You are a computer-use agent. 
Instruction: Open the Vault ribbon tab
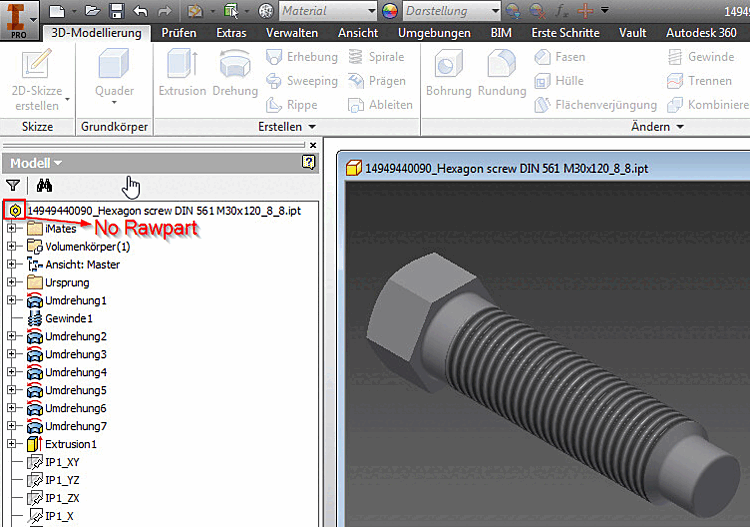[632, 33]
